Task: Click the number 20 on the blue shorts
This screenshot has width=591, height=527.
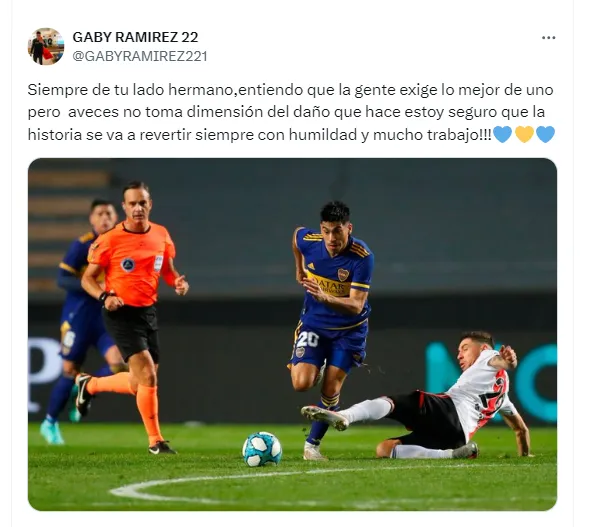Action: click(308, 339)
